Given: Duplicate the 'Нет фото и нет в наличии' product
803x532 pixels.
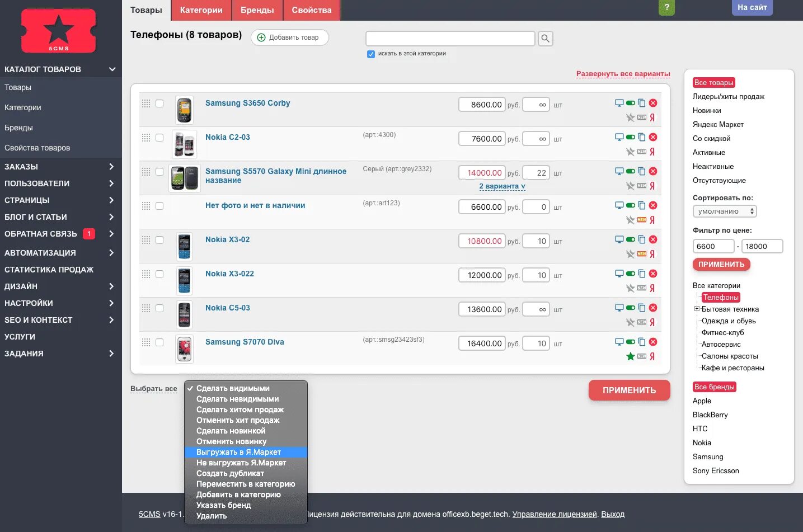Looking at the screenshot, I should click(642, 205).
